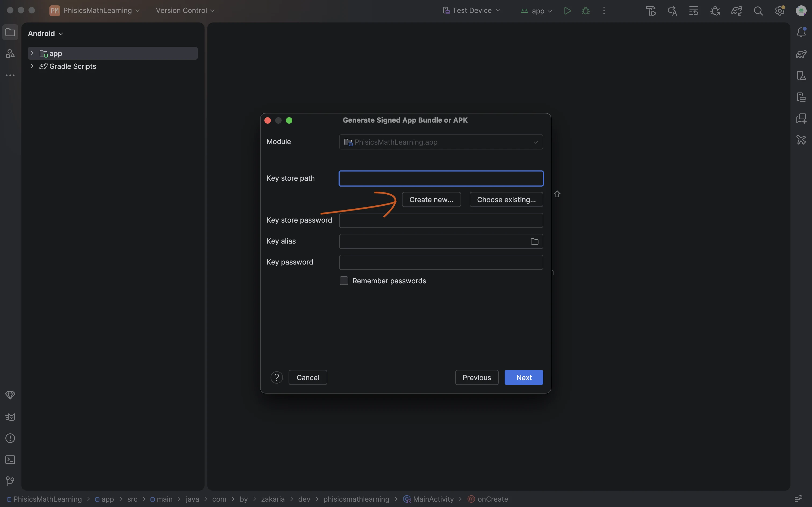Open the Notifications bell in right sidebar
Image resolution: width=812 pixels, height=507 pixels.
pos(801,32)
